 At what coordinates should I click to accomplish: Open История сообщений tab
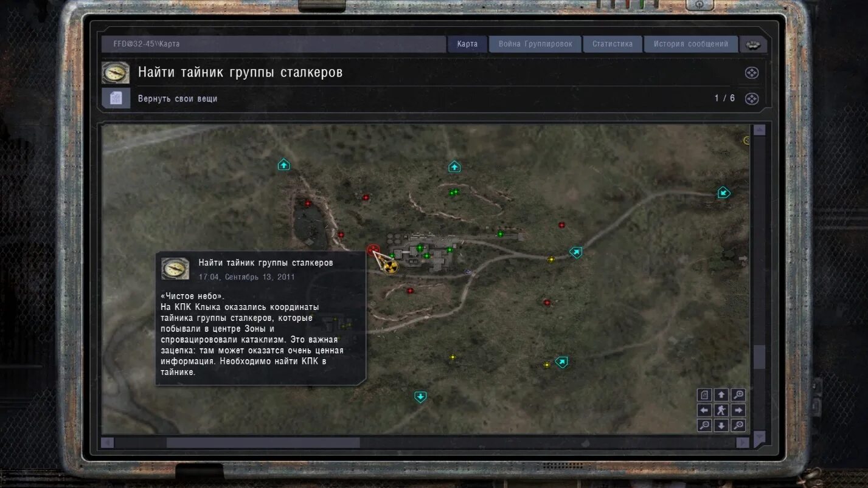click(691, 44)
